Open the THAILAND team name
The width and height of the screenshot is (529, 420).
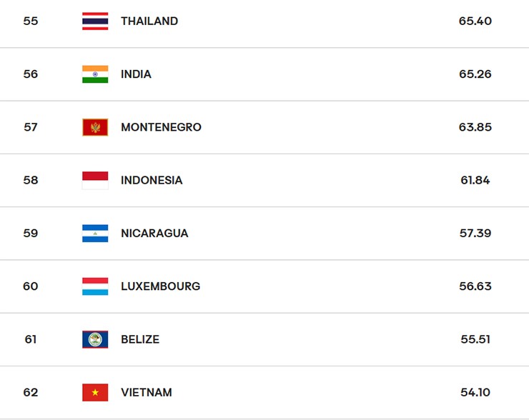149,21
